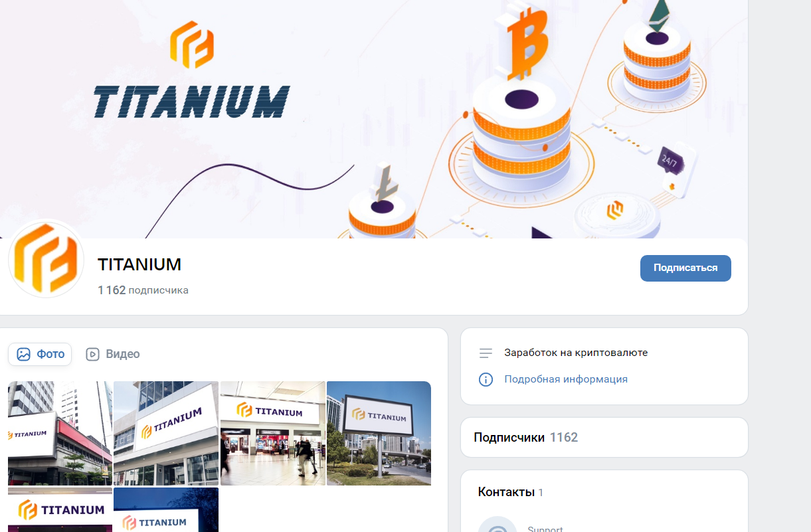This screenshot has width=811, height=532.
Task: Open first photo with red building sign
Action: (60, 433)
